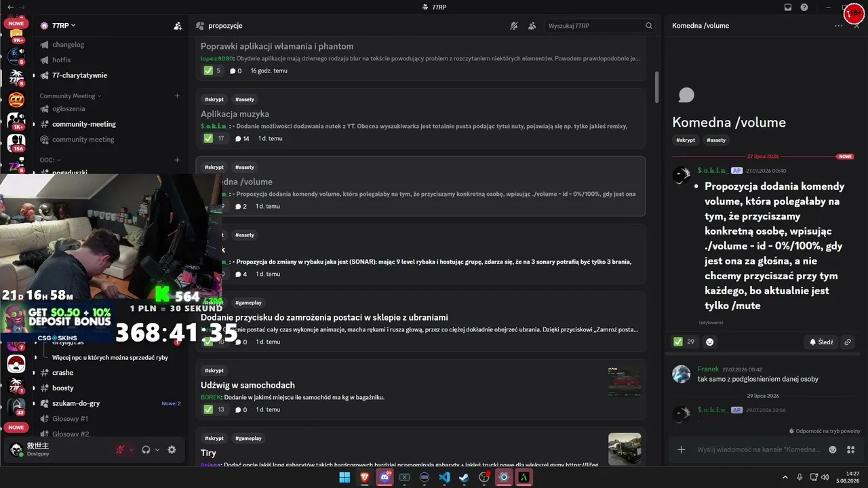Click the search magnifier icon
This screenshot has width=868, height=488.
[649, 26]
